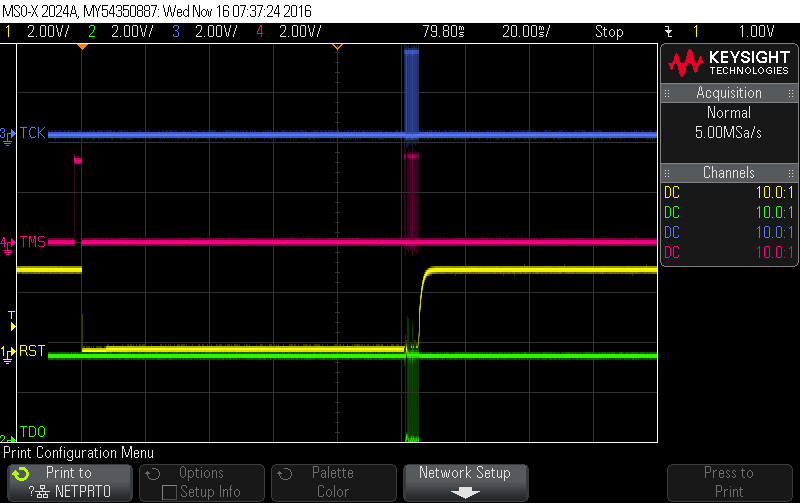The height and width of the screenshot is (503, 800).
Task: Click the blue channel 3 DC coupling label
Action: pos(672,233)
